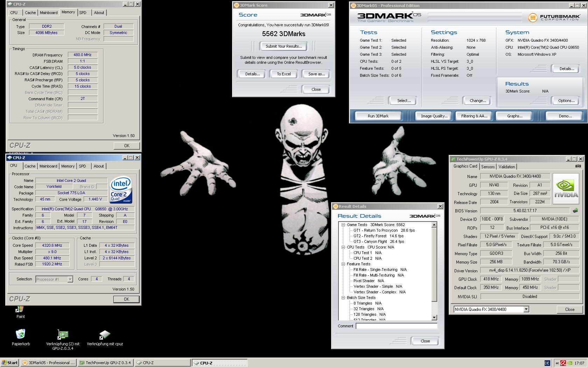Viewport: 588px width, 368px height.
Task: Open the Processor #1 selection dropdown
Action: click(70, 279)
